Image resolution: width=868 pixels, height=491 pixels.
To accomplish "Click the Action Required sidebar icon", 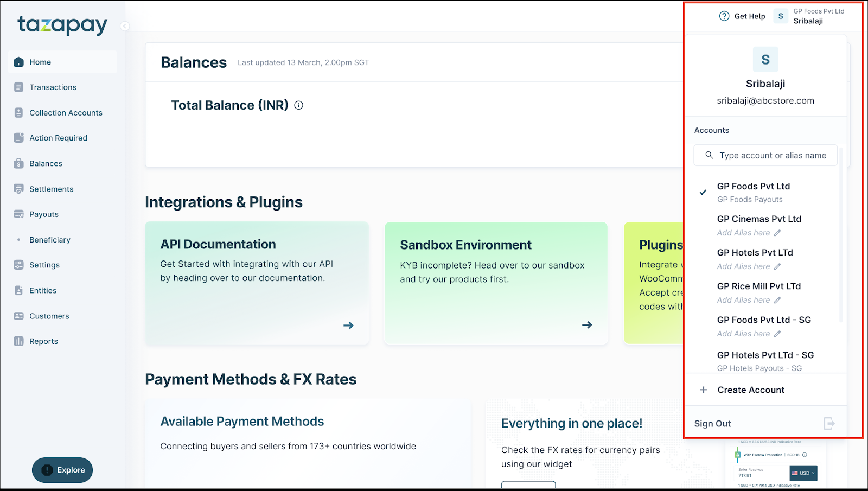I will pos(19,138).
